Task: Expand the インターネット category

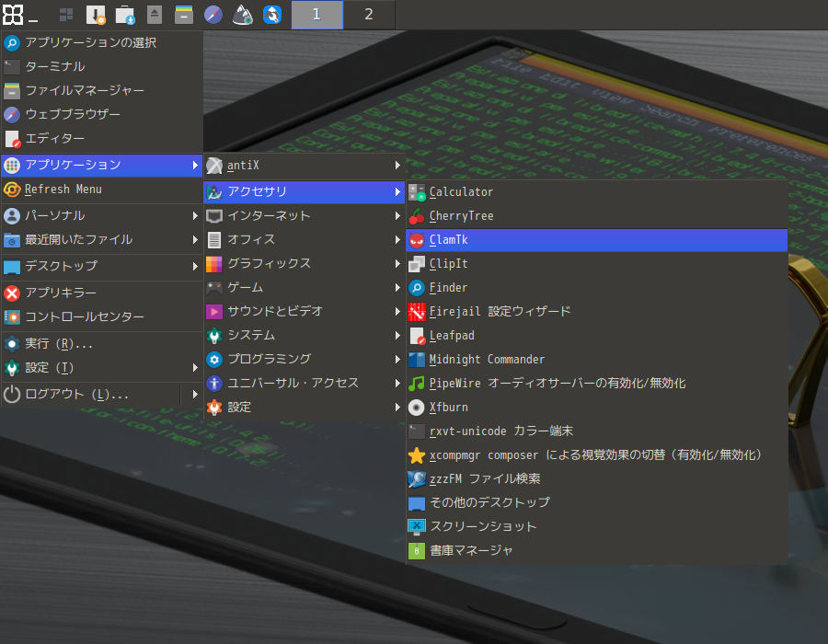Action: 305,215
